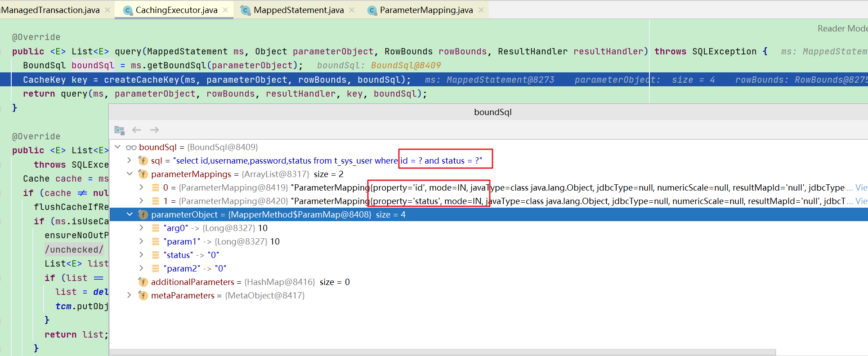Expand ParameterMapping element 1
Screen dimensions: 868x356
coord(141,201)
